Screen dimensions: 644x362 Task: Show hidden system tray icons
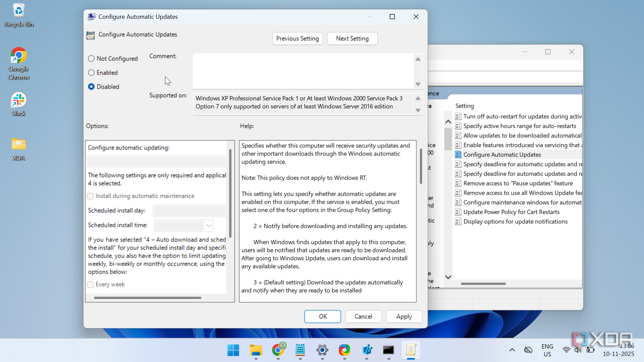click(x=512, y=350)
